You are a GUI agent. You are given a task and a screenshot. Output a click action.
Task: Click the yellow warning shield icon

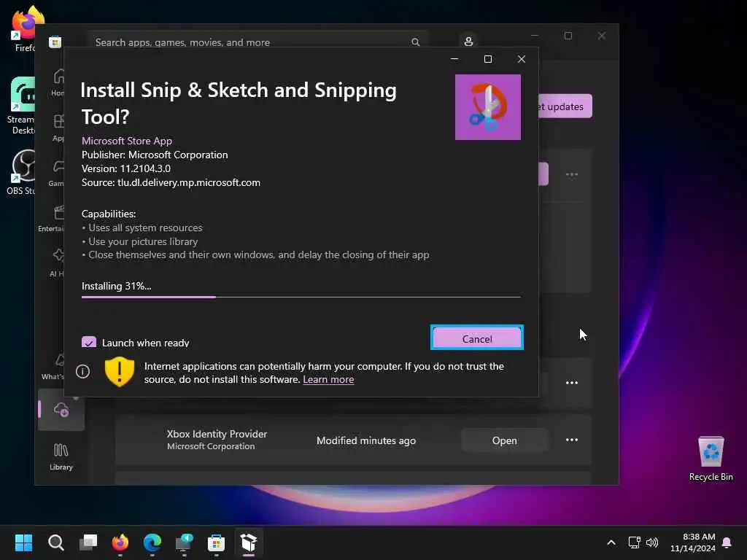(120, 371)
